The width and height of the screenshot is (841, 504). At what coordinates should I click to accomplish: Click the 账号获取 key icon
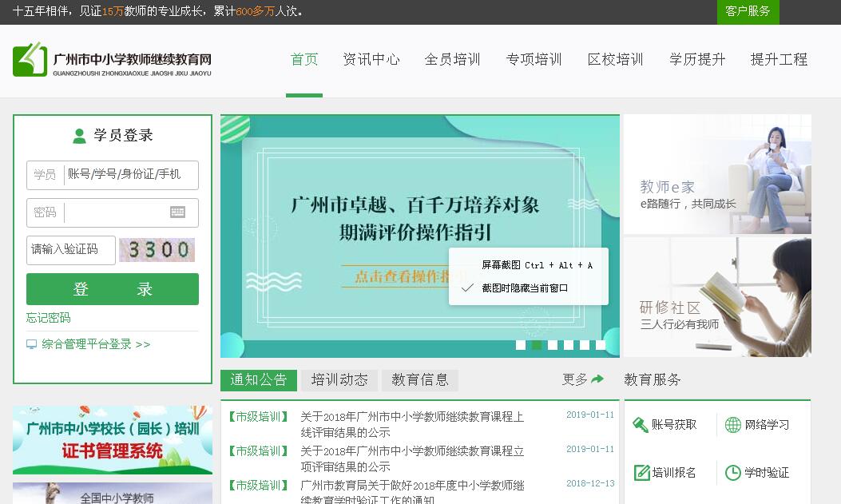click(x=641, y=425)
